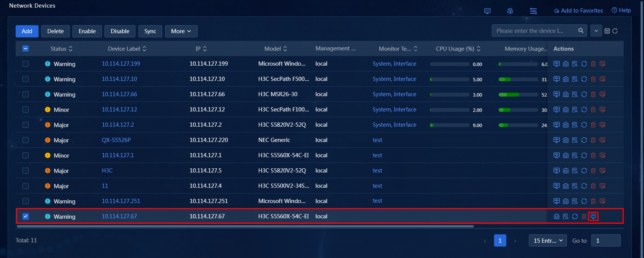Uncheck the box for 10.114.127.67 row
The width and height of the screenshot is (644, 258).
pyautogui.click(x=26, y=216)
